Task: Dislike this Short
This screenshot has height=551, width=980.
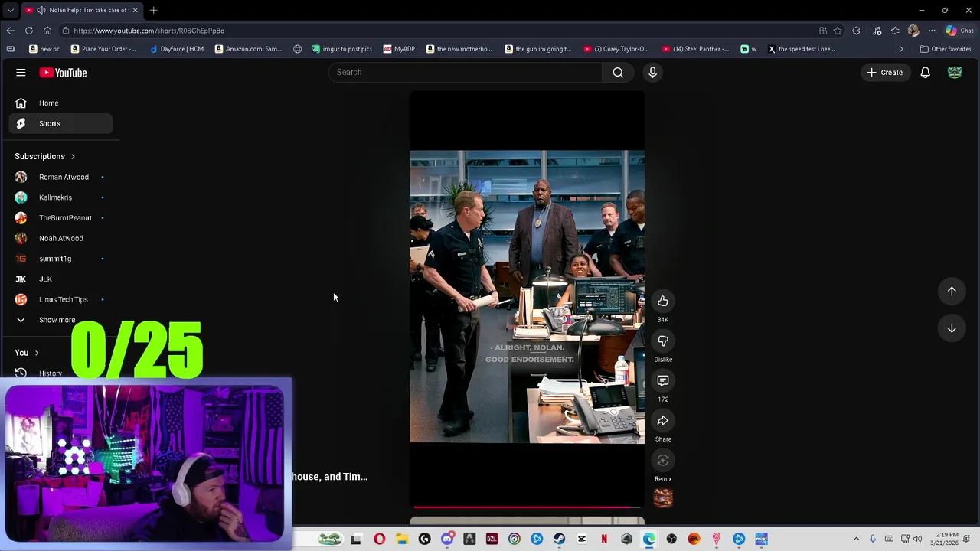Action: tap(663, 341)
